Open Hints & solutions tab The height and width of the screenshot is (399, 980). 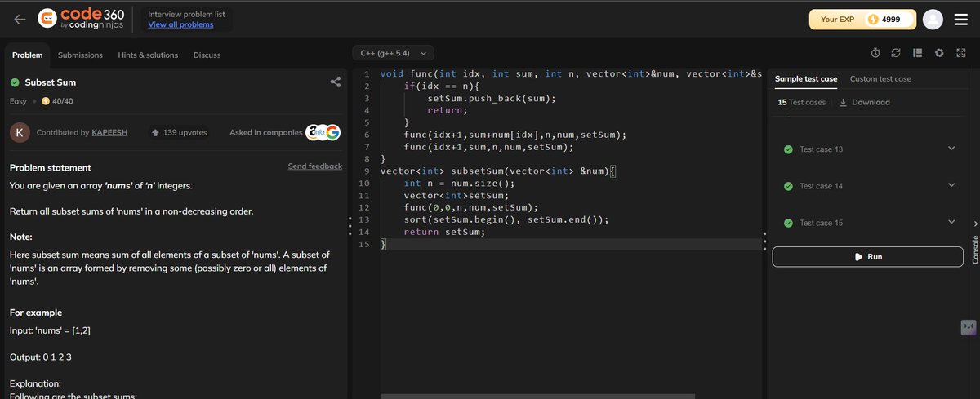(148, 55)
